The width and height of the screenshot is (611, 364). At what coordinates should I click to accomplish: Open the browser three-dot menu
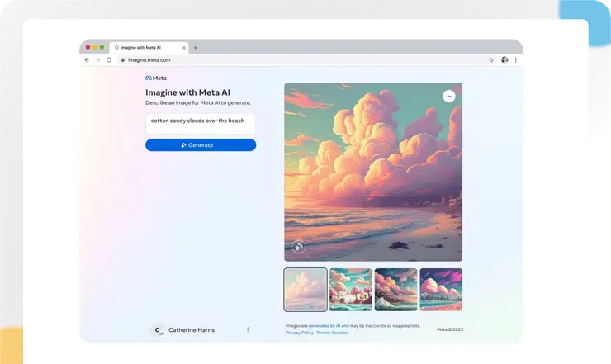[x=515, y=60]
